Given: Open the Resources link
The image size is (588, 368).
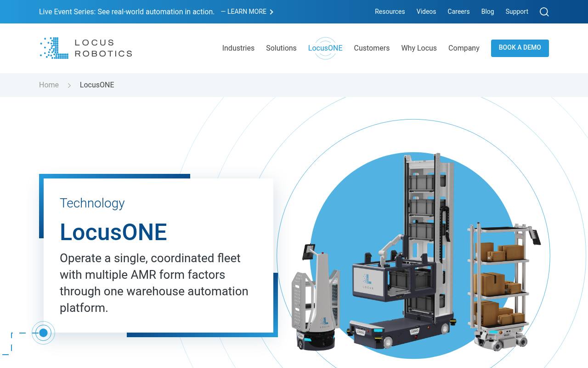Looking at the screenshot, I should [x=390, y=11].
